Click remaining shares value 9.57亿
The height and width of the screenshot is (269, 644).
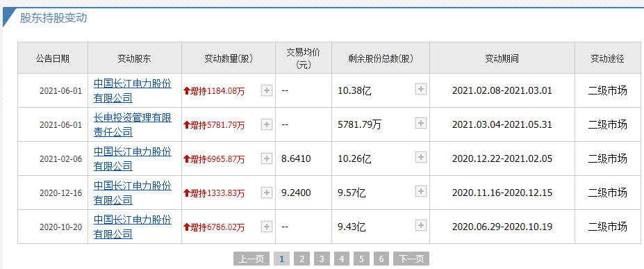(x=352, y=193)
